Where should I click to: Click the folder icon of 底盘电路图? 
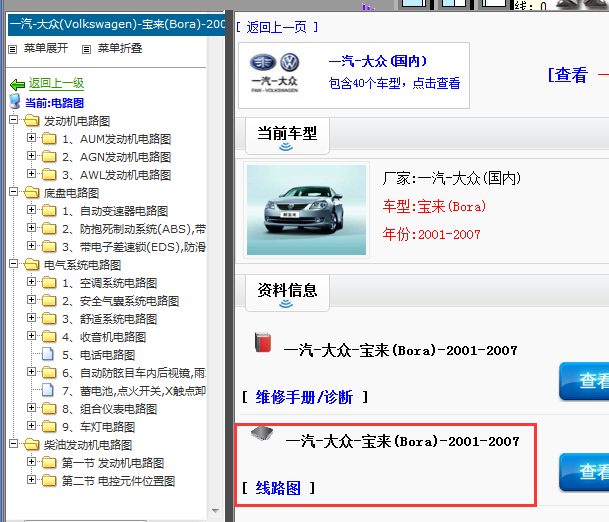[x=32, y=193]
